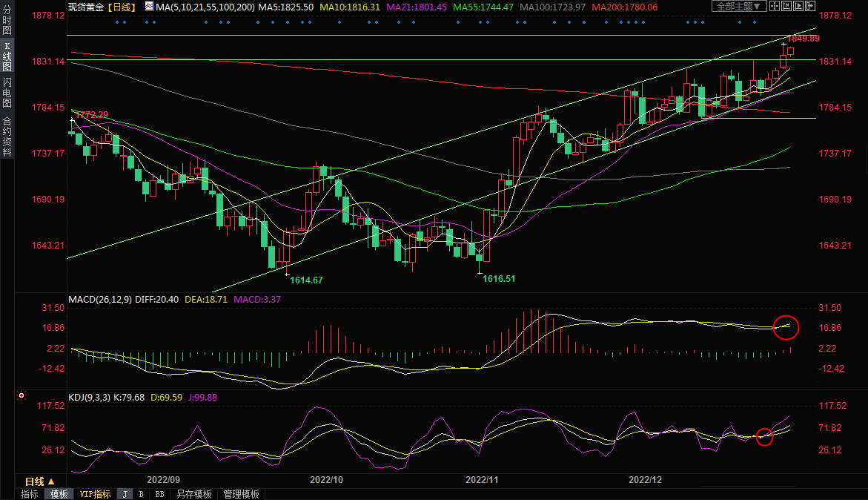Click the rightmost top-right icon with arrow
The width and height of the screenshot is (868, 500).
pos(812,7)
